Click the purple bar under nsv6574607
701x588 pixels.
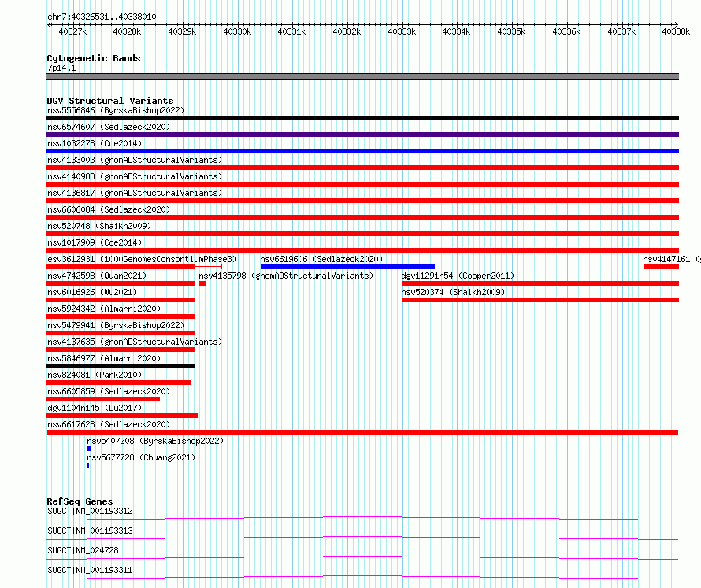click(362, 135)
